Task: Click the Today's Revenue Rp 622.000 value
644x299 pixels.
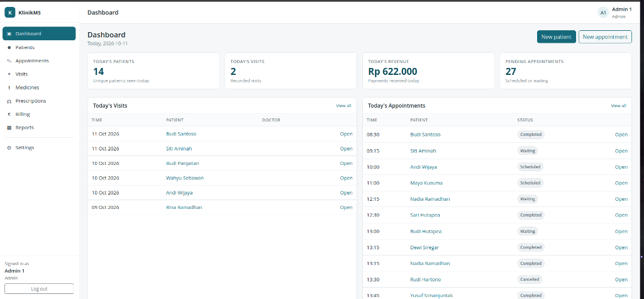Action: tap(392, 72)
